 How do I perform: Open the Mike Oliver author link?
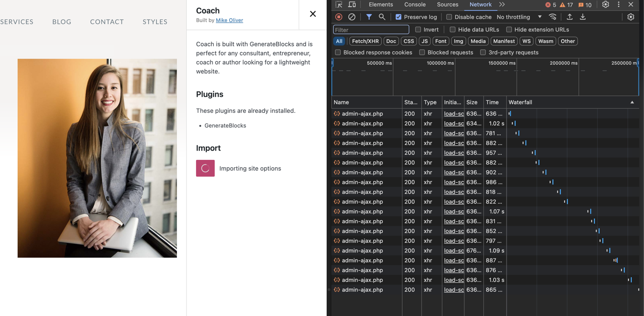(x=229, y=20)
